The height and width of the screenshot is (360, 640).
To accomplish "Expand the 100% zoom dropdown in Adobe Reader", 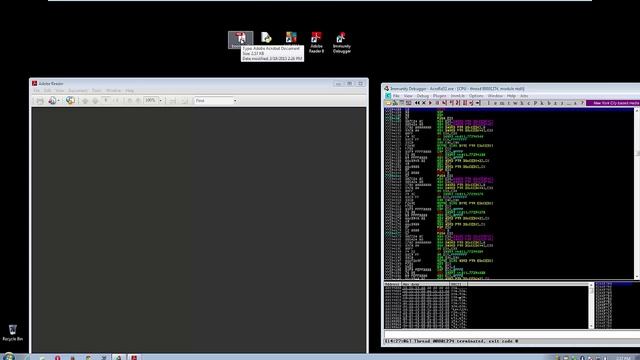I will click(160, 100).
